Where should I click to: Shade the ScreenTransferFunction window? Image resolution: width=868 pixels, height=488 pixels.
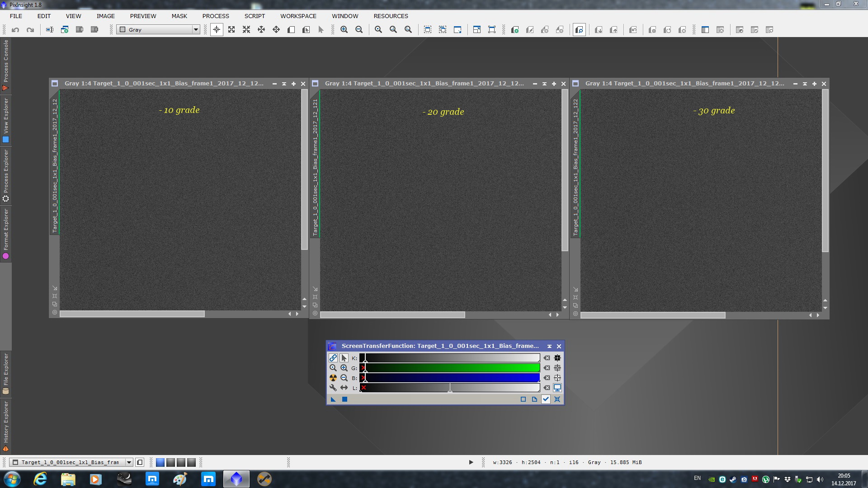[x=549, y=346]
